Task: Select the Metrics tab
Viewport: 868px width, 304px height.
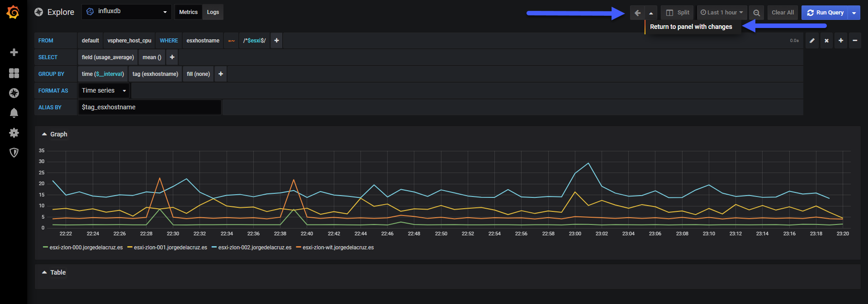Action: (x=188, y=12)
